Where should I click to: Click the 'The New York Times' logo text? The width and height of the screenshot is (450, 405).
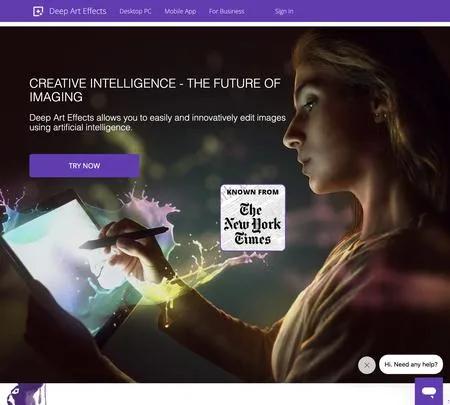tap(252, 224)
